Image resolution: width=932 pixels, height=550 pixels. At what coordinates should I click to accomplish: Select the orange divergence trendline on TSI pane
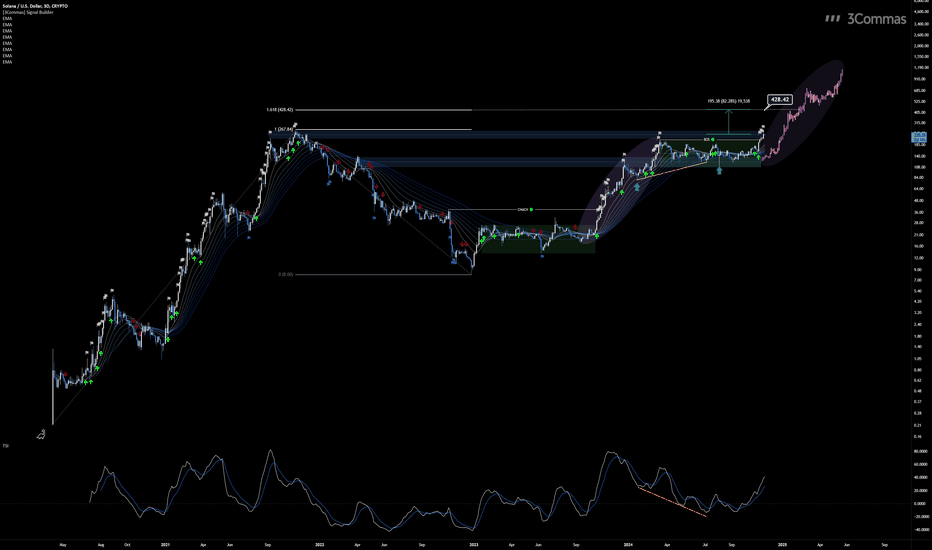pos(672,502)
